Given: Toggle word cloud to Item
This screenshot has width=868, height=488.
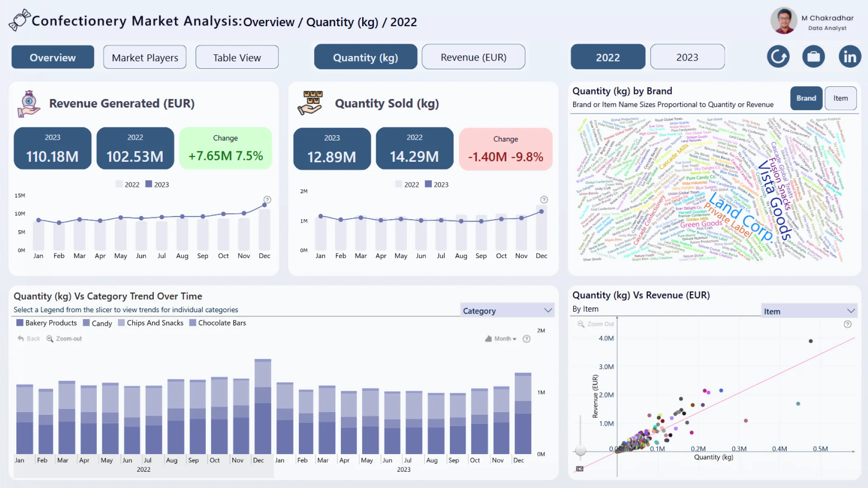Looking at the screenshot, I should tap(840, 98).
